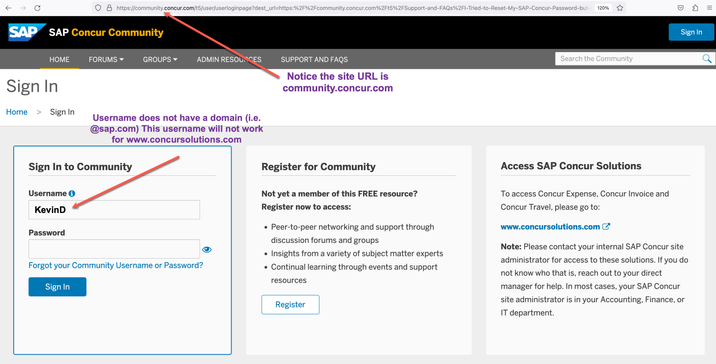This screenshot has height=364, width=716.
Task: Click external link icon beside www.concursolutions.com
Action: pos(606,226)
